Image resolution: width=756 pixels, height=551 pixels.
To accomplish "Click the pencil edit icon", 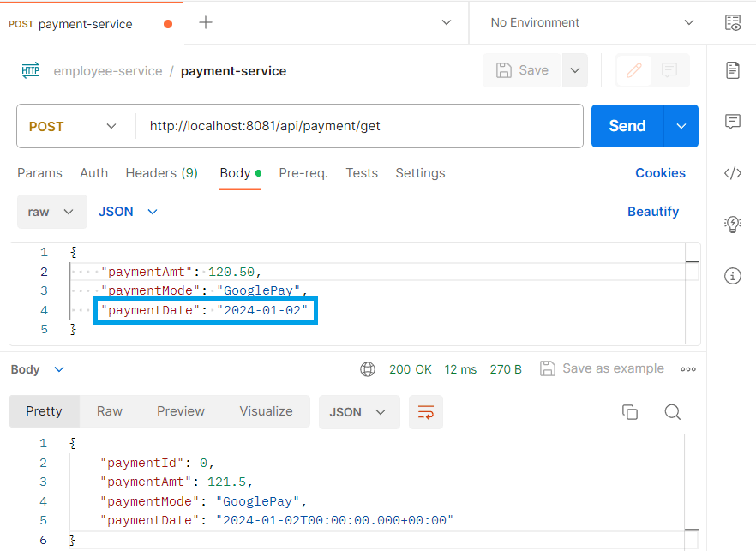I will coord(634,70).
